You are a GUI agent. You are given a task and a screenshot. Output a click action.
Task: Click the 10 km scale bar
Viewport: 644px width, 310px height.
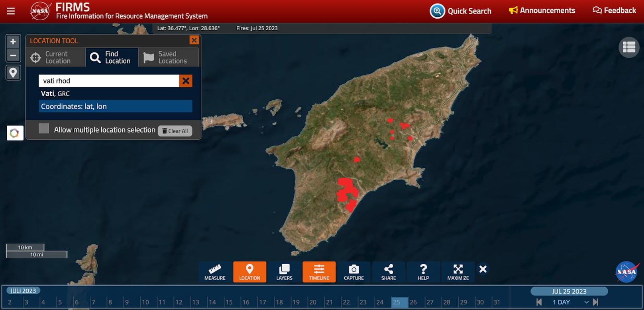25,247
